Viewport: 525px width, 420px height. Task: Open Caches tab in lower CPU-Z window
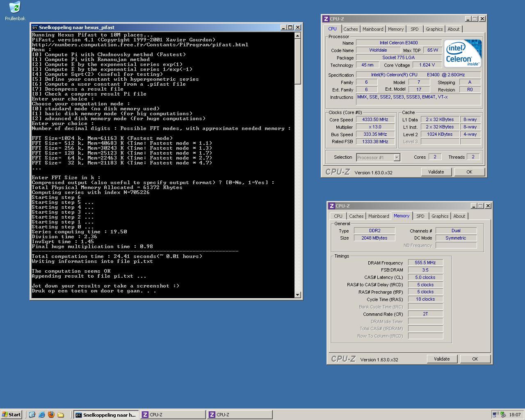click(356, 216)
